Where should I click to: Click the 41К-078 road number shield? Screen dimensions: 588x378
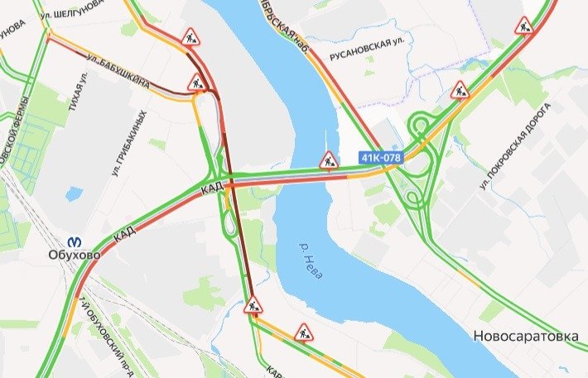(x=381, y=158)
